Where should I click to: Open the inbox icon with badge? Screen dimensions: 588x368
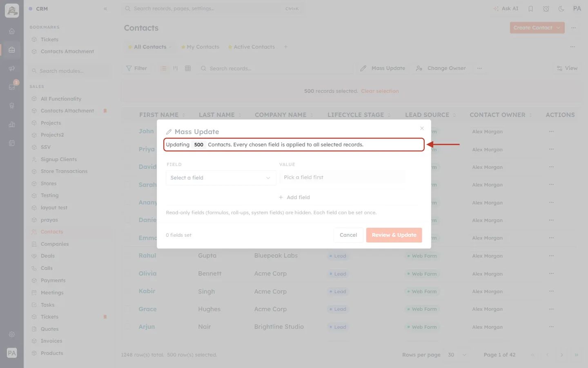point(12,87)
